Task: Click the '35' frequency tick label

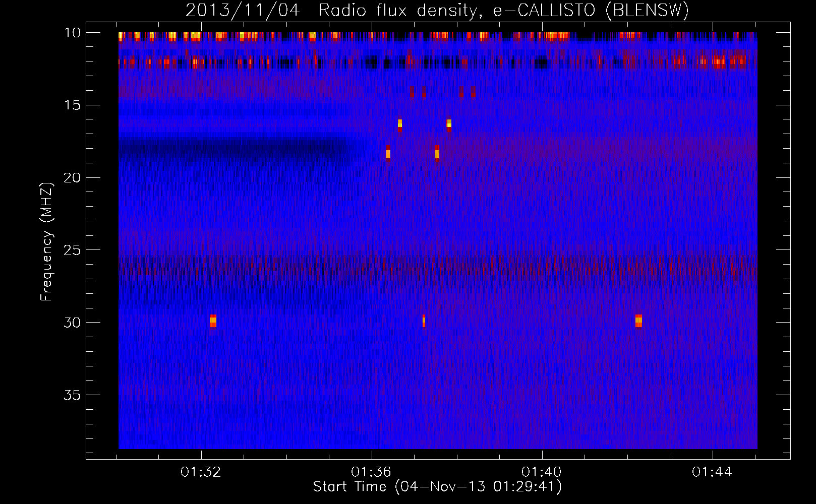Action: tap(72, 395)
